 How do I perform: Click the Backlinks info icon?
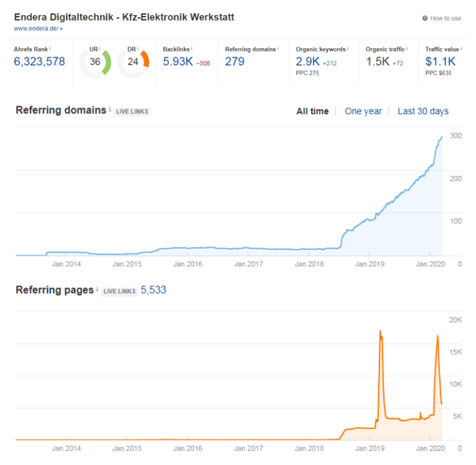tap(192, 48)
